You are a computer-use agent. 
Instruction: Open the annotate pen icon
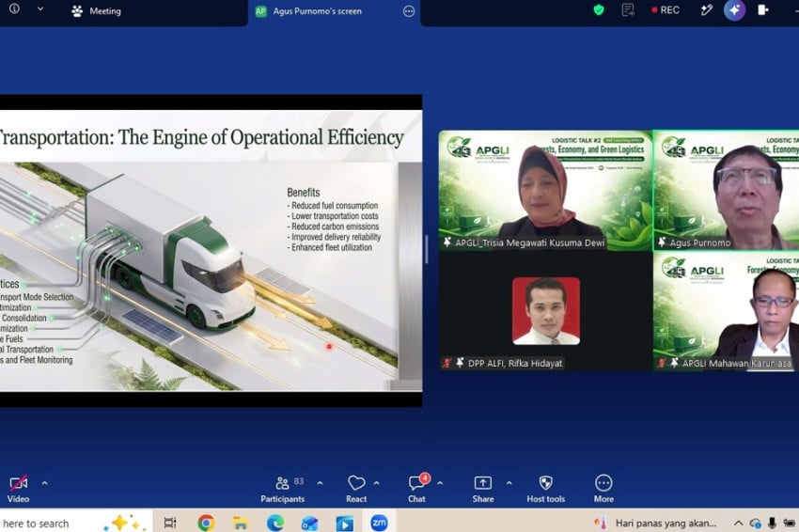(x=706, y=9)
